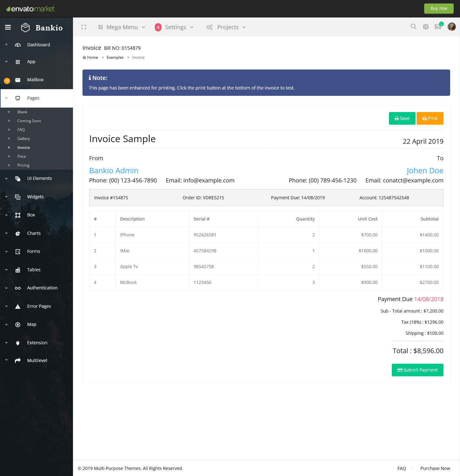Click the Mega Menu grid icon
Screen dimensions: 460x476
[101, 27]
